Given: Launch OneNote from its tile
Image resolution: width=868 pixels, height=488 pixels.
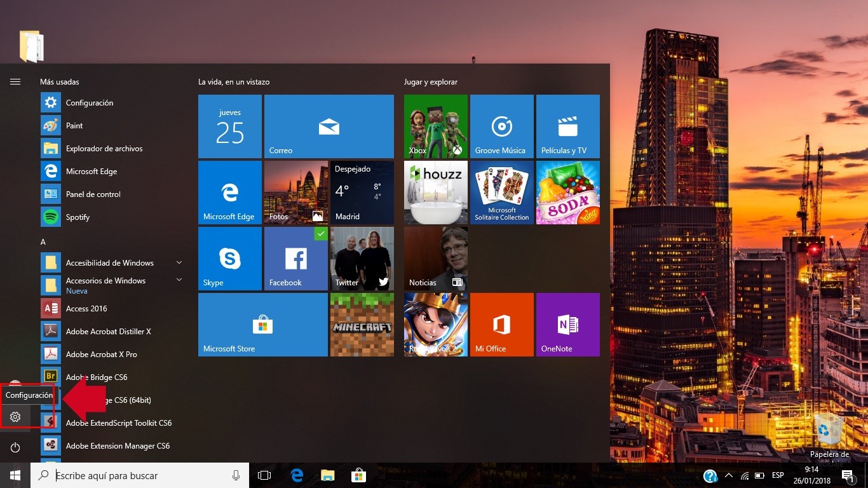Looking at the screenshot, I should tap(567, 324).
